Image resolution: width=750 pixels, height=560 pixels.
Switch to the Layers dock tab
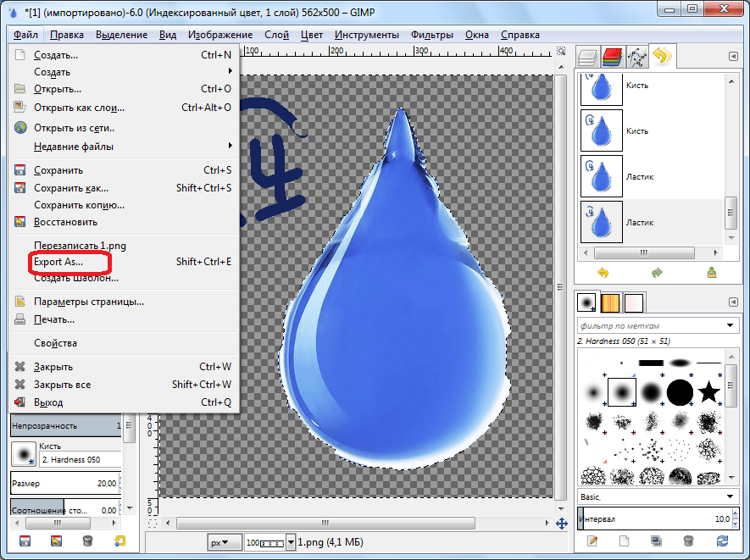coord(588,58)
